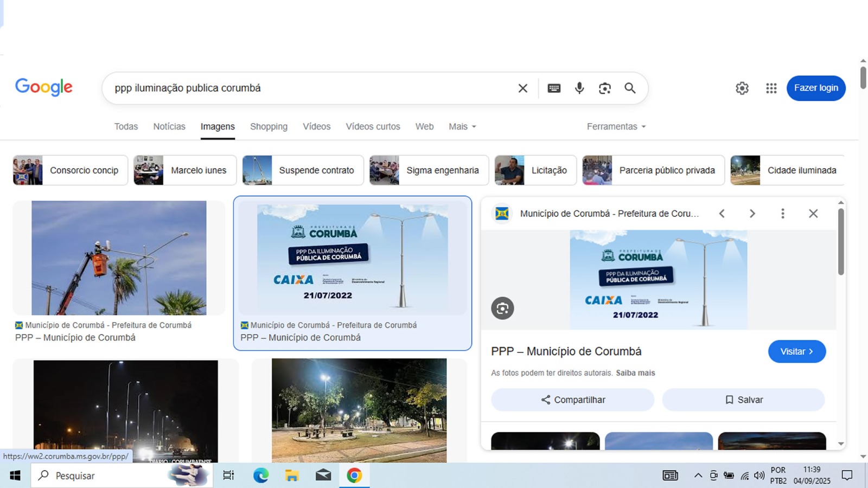Show hidden system tray icons
This screenshot has height=488, width=868.
[698, 476]
